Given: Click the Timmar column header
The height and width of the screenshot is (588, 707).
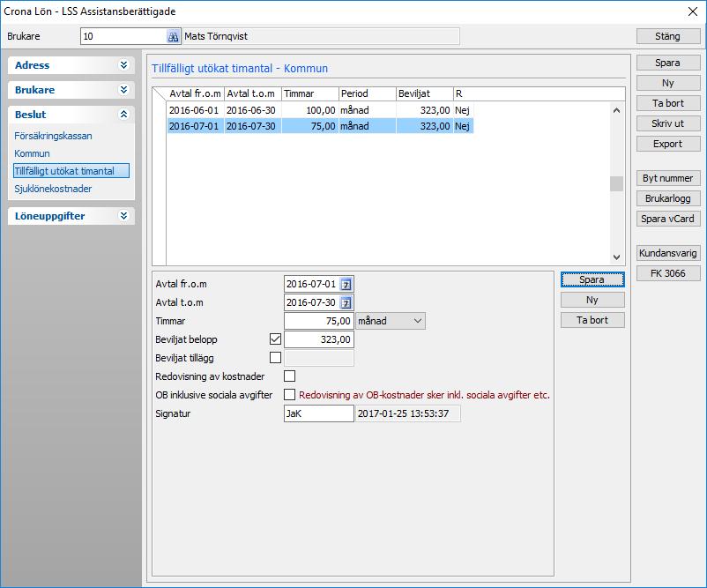Looking at the screenshot, I should (310, 93).
